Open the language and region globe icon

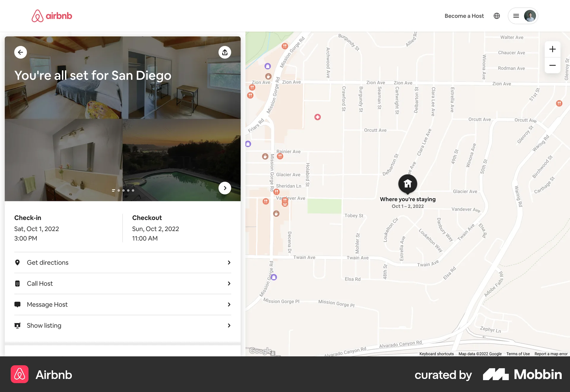497,16
